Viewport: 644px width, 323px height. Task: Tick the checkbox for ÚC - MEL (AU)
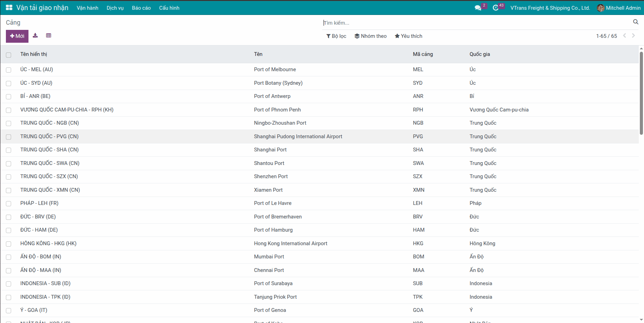[9, 70]
